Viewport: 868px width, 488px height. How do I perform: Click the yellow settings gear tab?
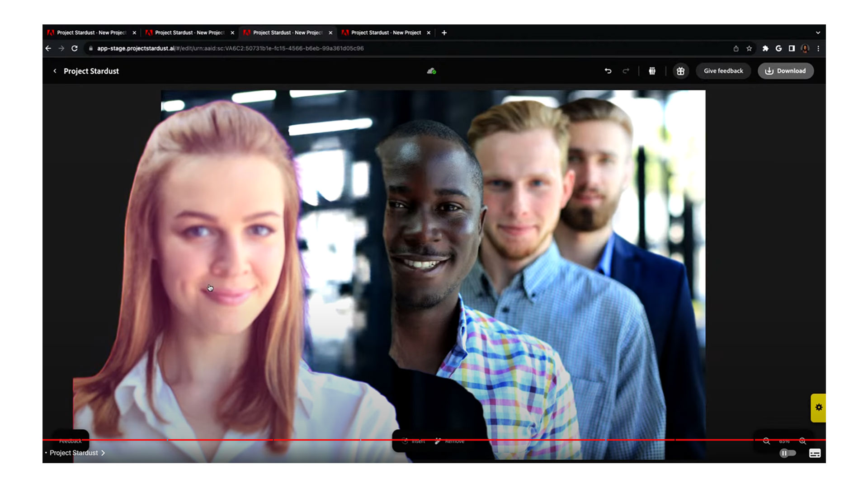click(818, 408)
